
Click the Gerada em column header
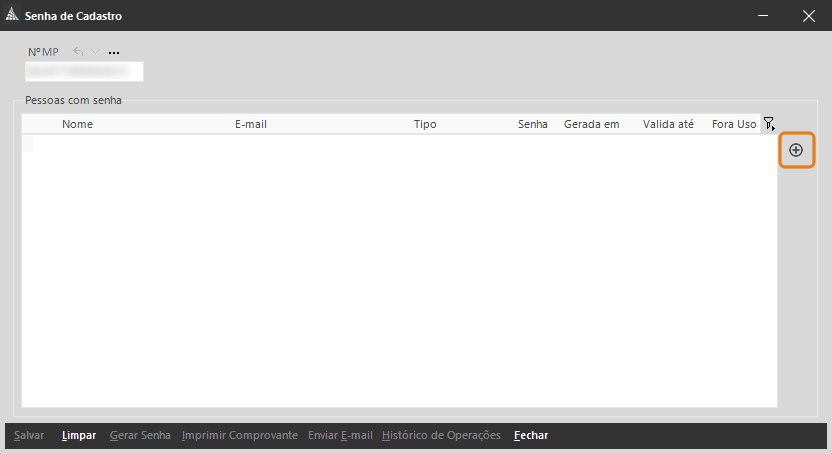click(x=591, y=124)
